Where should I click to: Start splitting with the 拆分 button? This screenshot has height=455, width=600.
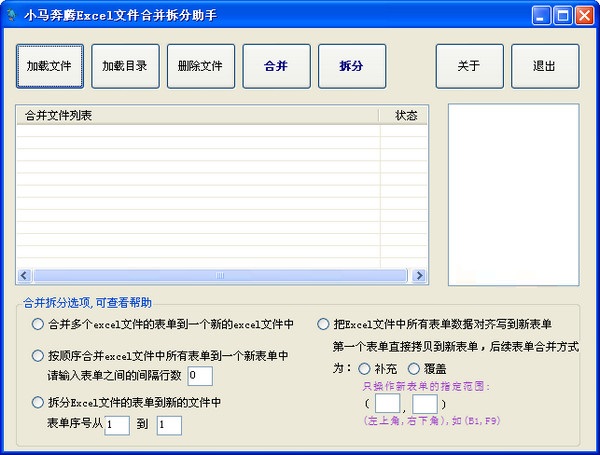click(x=352, y=66)
